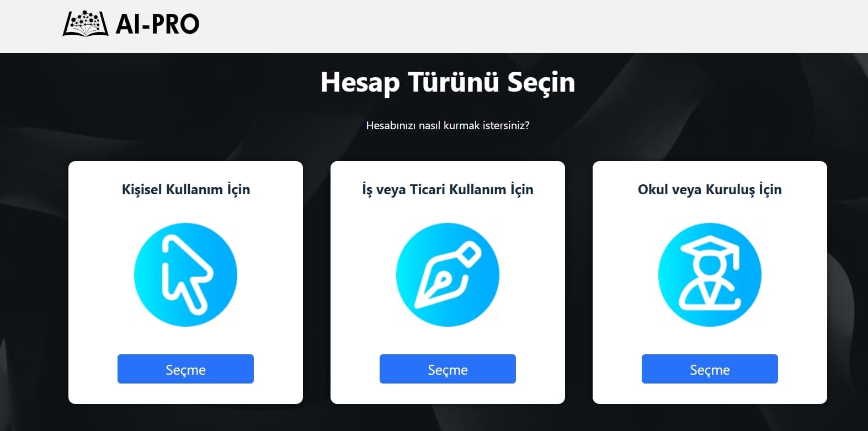Screen dimensions: 868x431
Task: Click the empty gray header bar area
Action: point(530,26)
